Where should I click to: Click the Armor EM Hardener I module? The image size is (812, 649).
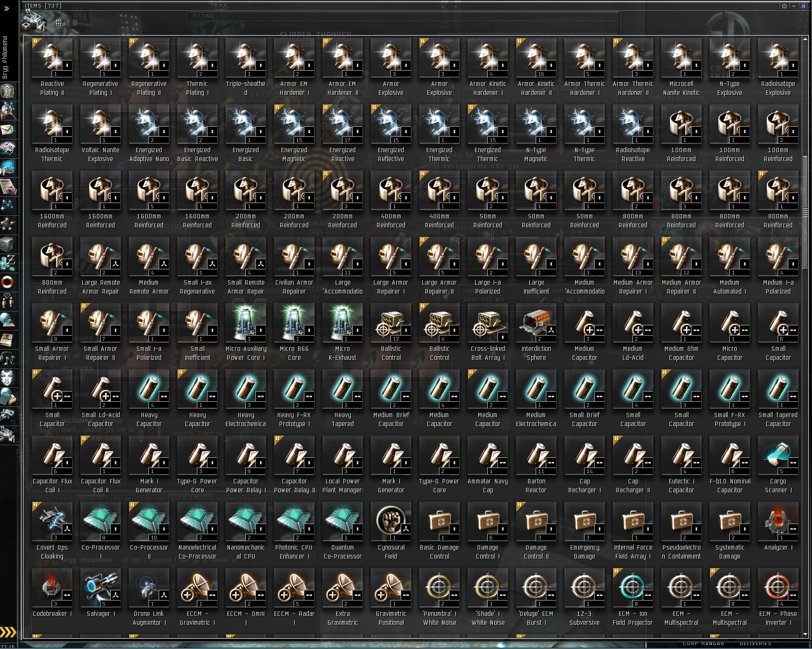[x=294, y=67]
